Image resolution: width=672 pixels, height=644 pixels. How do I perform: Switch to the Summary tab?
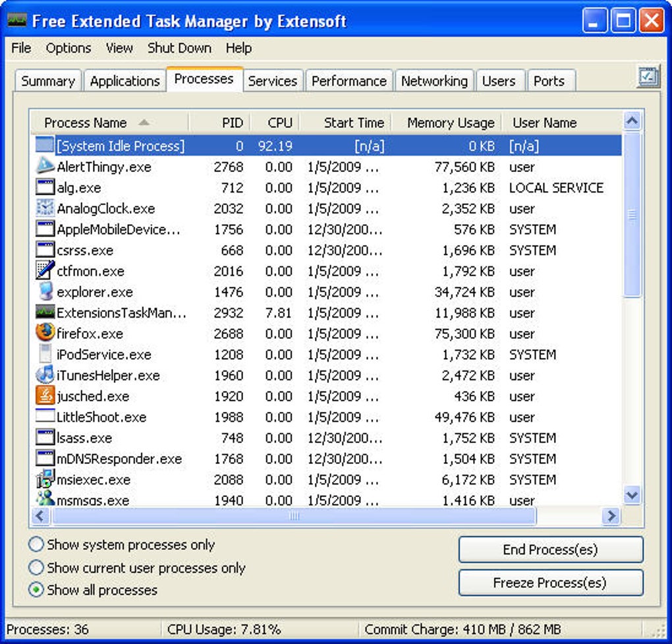(48, 80)
